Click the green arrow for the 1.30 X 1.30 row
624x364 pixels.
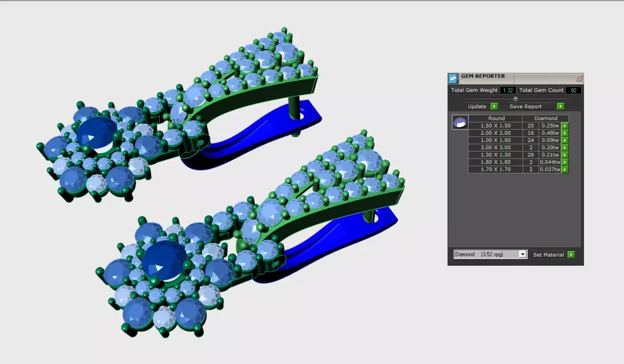[565, 154]
